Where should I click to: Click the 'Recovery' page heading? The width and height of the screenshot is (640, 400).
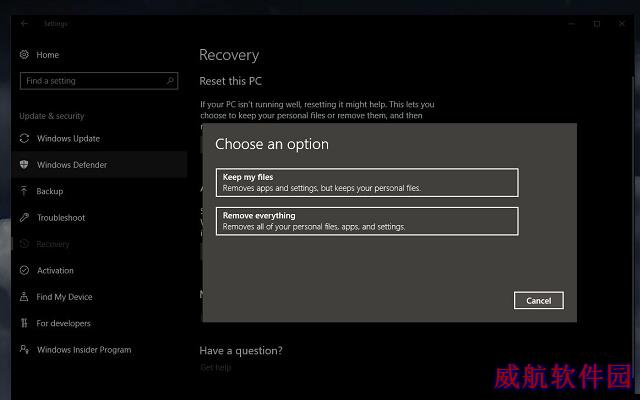click(229, 55)
